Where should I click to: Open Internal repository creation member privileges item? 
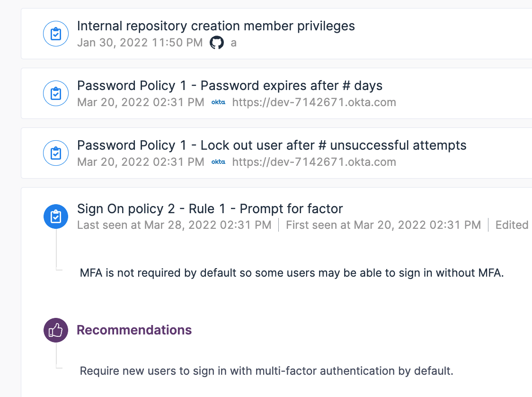pyautogui.click(x=216, y=26)
